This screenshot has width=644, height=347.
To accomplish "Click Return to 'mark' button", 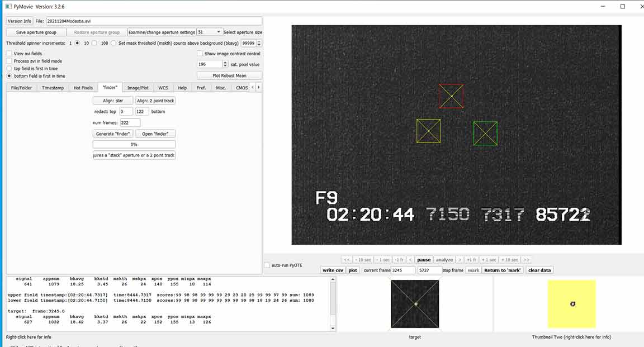I will tap(503, 270).
